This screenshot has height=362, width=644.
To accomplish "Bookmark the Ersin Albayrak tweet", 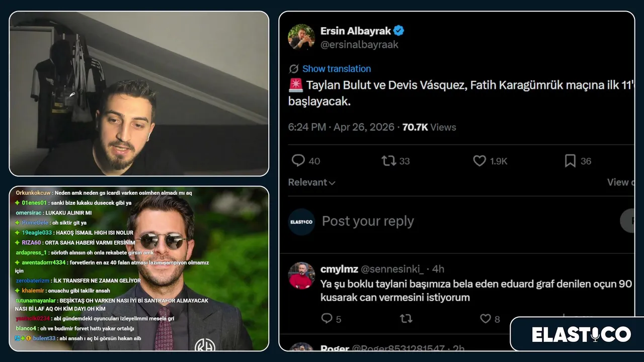I will [570, 161].
